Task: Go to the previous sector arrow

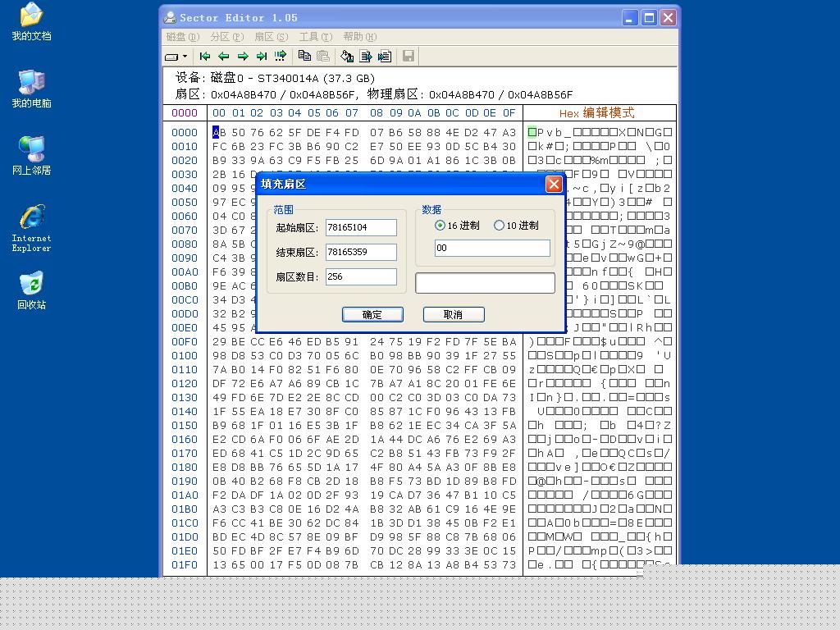Action: pyautogui.click(x=223, y=57)
